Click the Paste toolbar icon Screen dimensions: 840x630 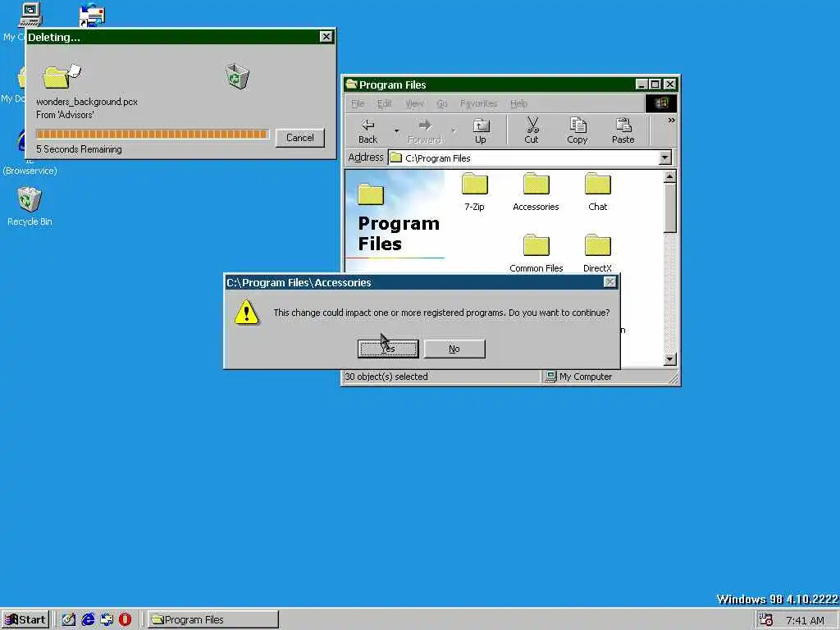623,131
